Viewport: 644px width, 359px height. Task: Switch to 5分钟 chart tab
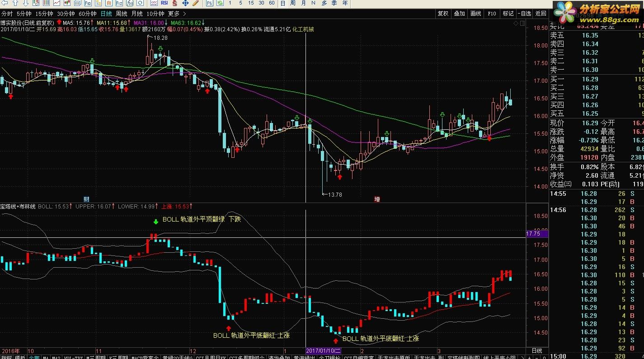pos(24,14)
